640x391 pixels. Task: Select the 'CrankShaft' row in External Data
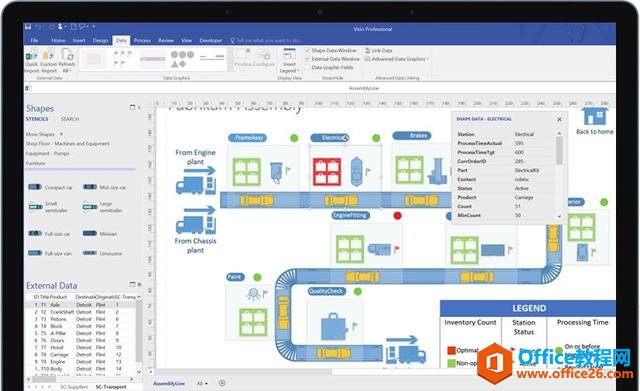81,312
